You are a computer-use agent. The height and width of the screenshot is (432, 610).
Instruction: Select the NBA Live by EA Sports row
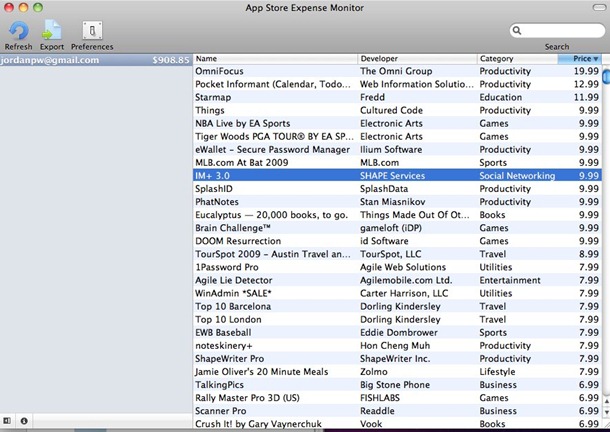coord(397,123)
